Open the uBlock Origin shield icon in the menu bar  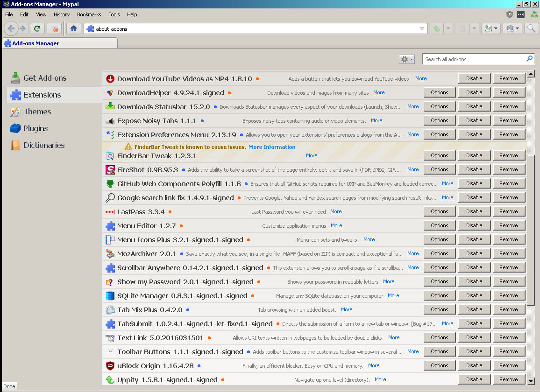[x=509, y=14]
